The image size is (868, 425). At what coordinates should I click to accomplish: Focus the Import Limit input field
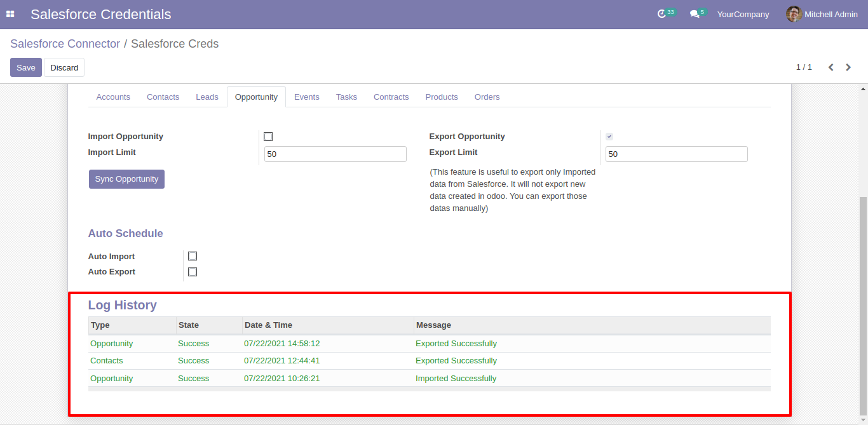pos(336,154)
